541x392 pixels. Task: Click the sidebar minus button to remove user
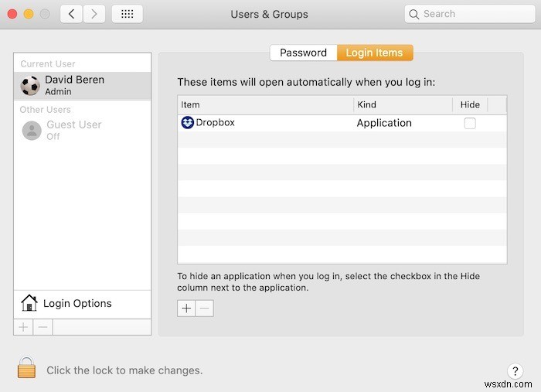[43, 327]
